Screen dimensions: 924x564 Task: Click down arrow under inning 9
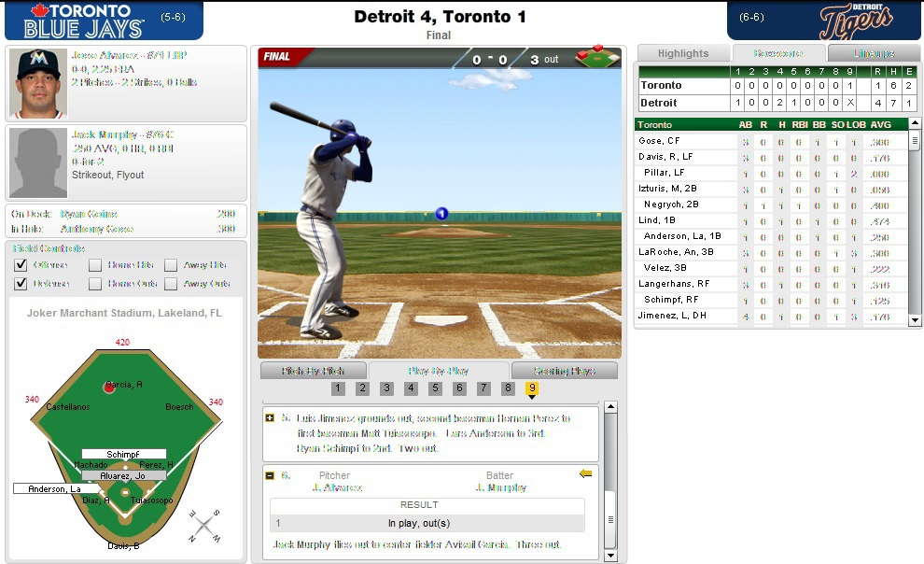tap(532, 397)
